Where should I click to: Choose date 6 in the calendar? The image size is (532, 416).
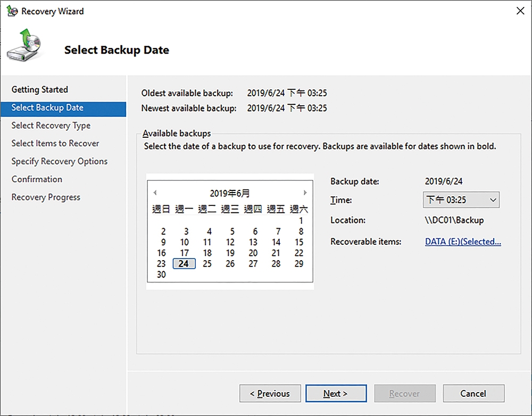click(255, 231)
